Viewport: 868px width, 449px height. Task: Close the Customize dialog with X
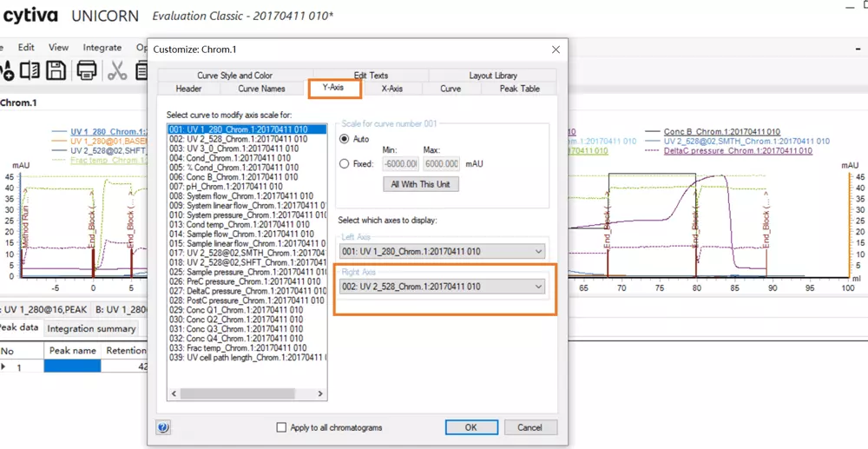pos(556,50)
